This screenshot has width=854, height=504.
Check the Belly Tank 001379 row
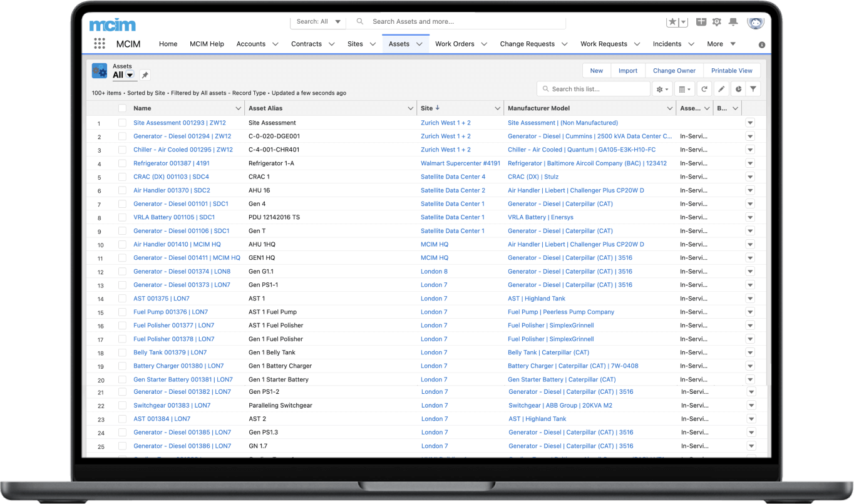click(122, 352)
